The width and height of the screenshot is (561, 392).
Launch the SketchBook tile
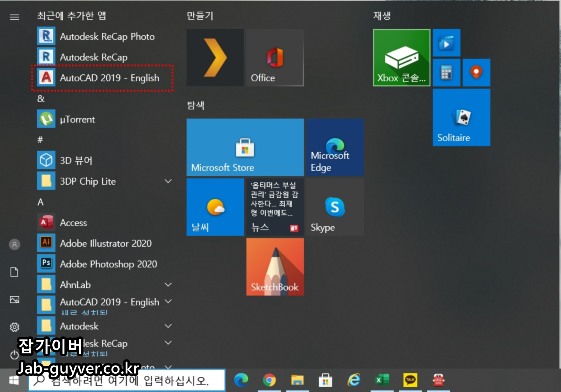pyautogui.click(x=275, y=267)
